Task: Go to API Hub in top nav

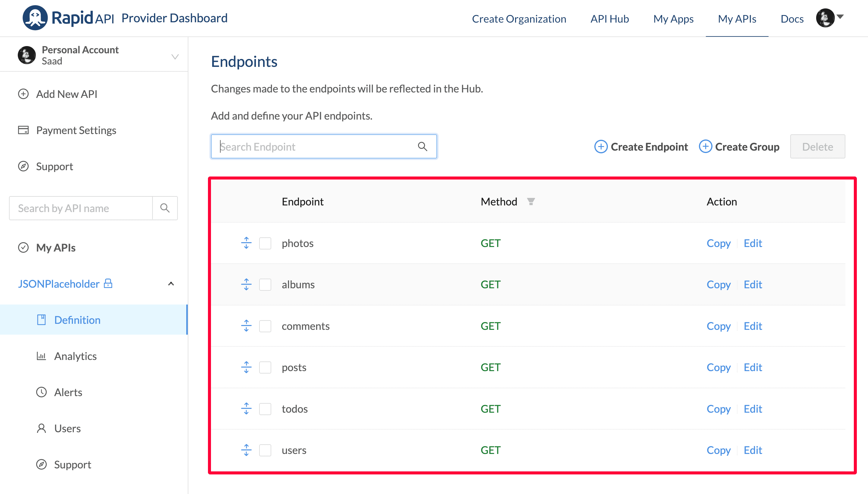Action: click(x=610, y=19)
